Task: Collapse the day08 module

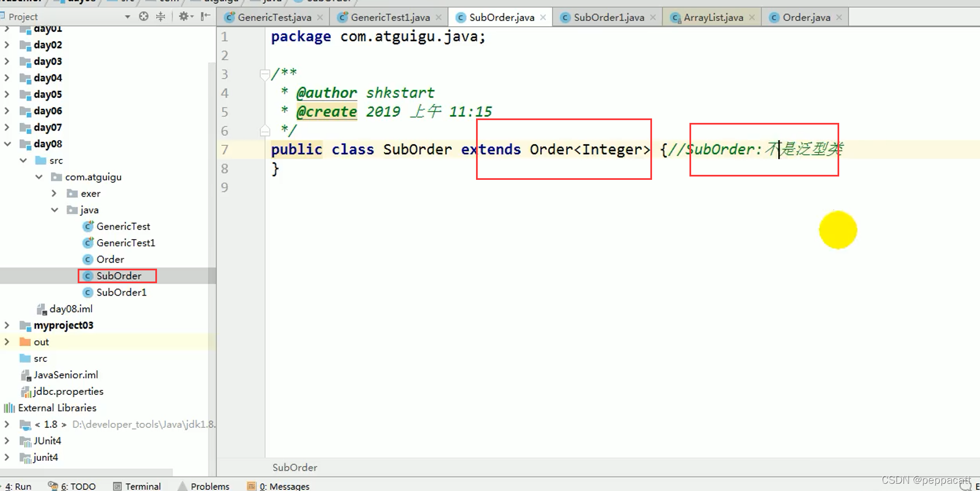Action: [x=7, y=144]
